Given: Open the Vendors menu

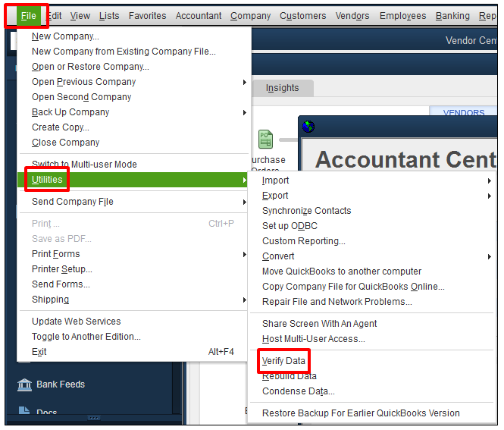Looking at the screenshot, I should tap(352, 16).
